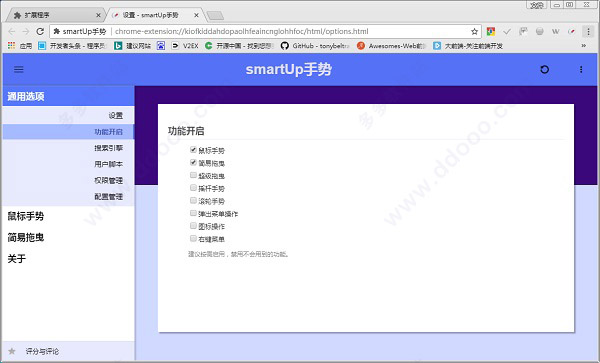Viewport: 600px width, 363px height.
Task: Open the 开发者头条 bookmark
Action: (x=72, y=46)
